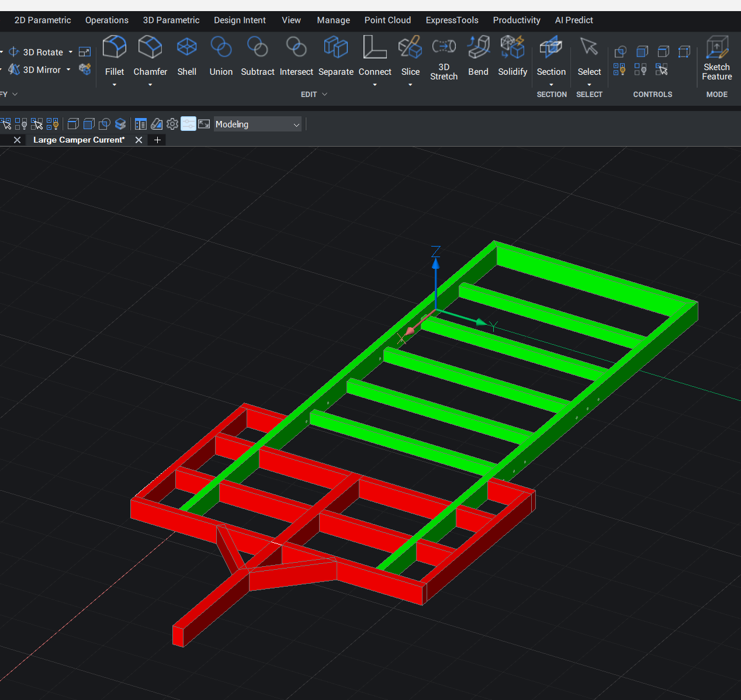This screenshot has height=700, width=741.
Task: Add a new drawing tab with plus
Action: pos(157,140)
